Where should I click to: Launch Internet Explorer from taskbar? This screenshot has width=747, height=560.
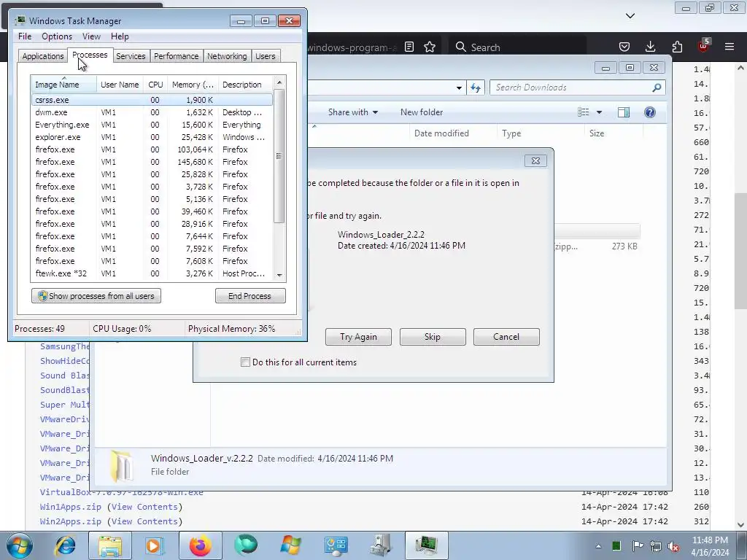tap(65, 545)
